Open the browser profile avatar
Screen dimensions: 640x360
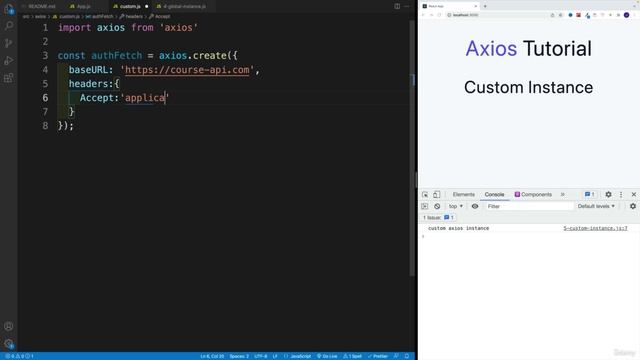click(627, 15)
